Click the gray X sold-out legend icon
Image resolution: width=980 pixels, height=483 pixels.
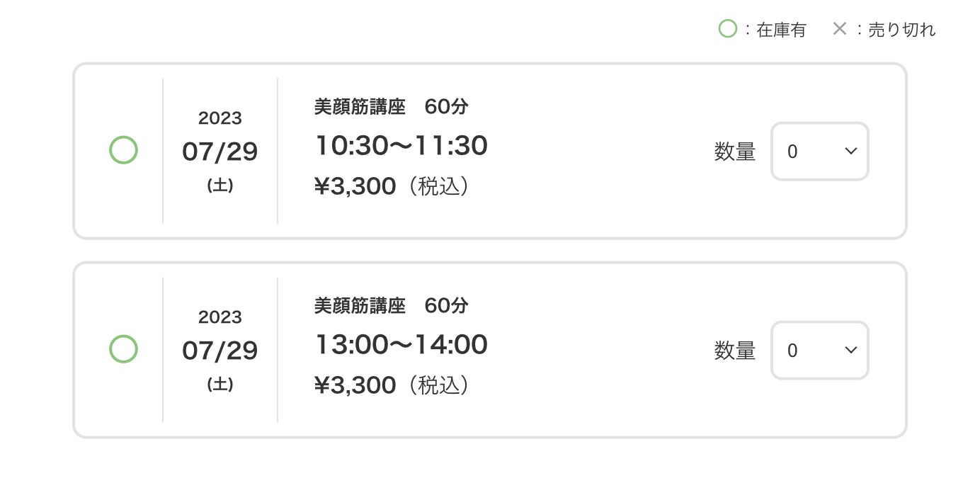839,29
